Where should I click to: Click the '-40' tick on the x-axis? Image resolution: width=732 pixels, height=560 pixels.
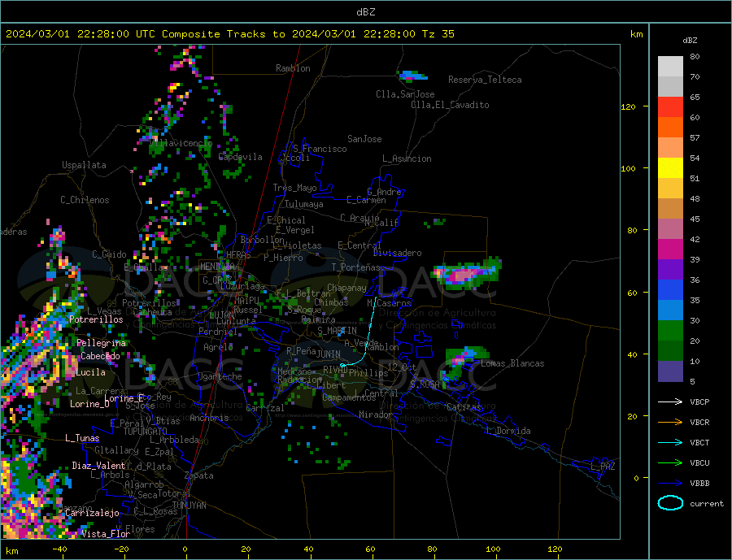pyautogui.click(x=59, y=549)
